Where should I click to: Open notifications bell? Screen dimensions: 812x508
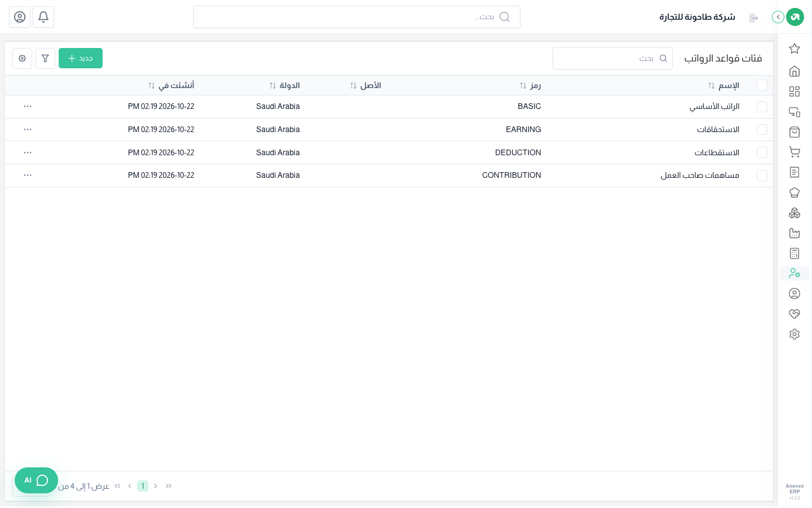(43, 17)
